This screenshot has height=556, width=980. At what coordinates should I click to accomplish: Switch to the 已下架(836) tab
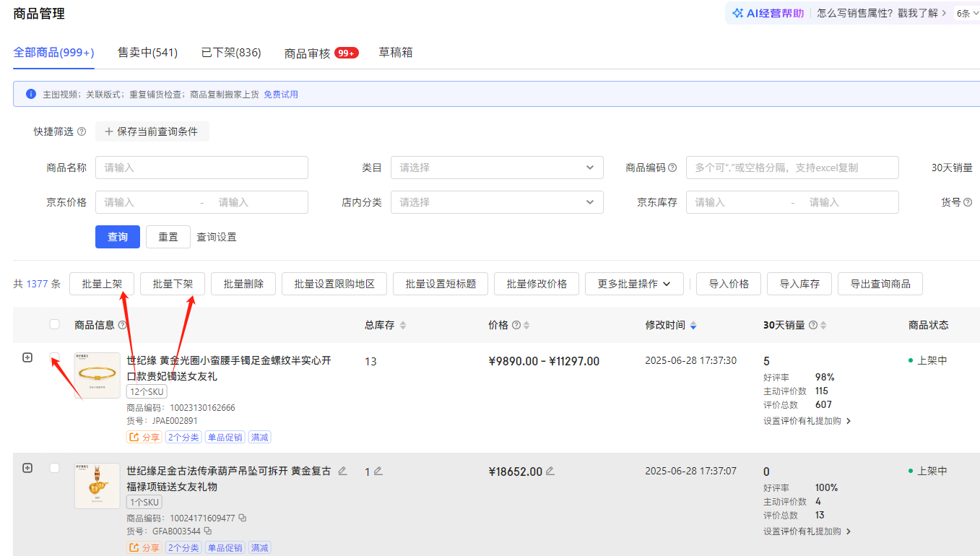[x=231, y=53]
